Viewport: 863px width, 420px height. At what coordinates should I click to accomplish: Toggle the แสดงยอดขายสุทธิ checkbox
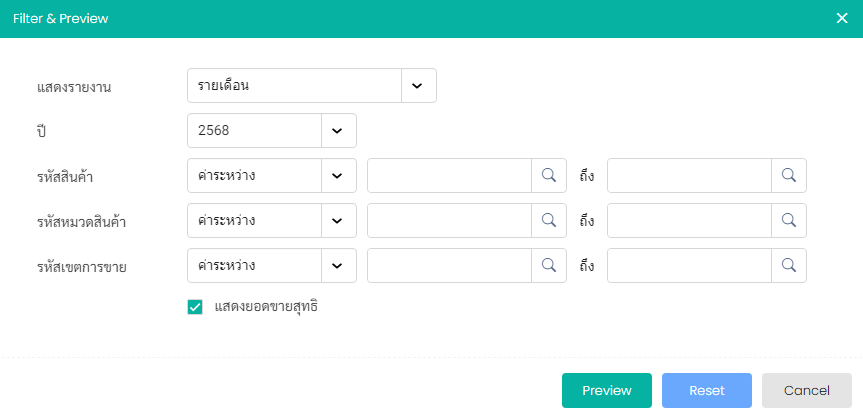point(195,307)
